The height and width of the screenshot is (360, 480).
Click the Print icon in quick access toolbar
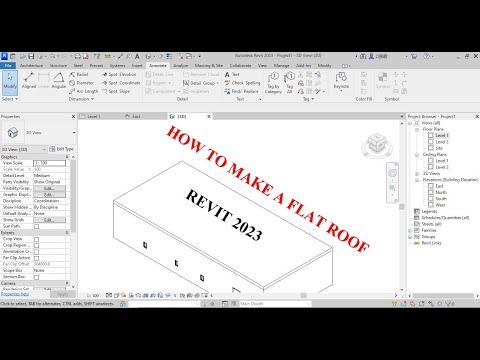tap(78, 56)
